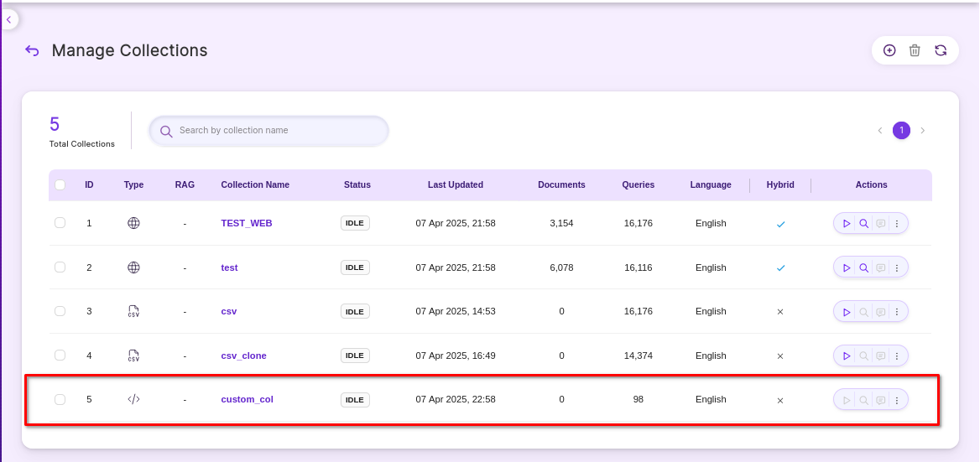
Task: Run the test collection play icon
Action: (847, 267)
